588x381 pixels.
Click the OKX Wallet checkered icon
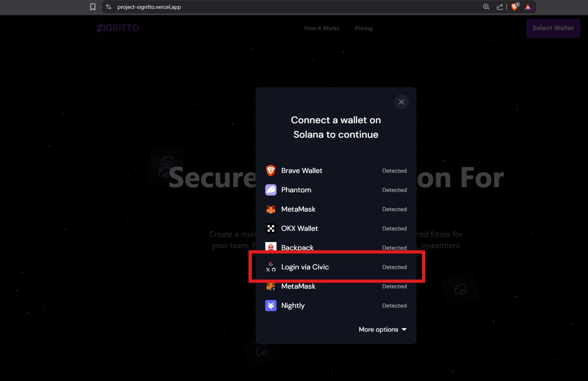tap(271, 228)
